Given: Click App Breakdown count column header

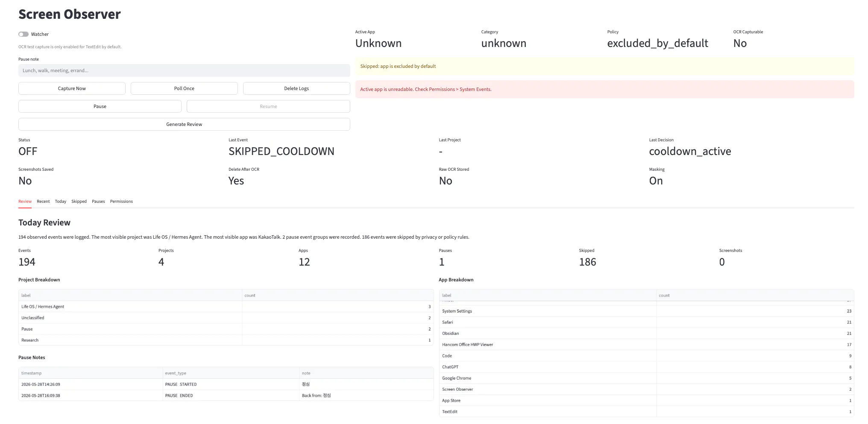Looking at the screenshot, I should (x=755, y=295).
